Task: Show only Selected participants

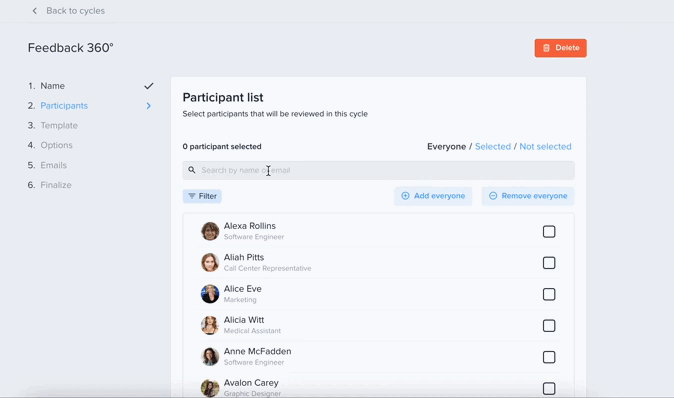Action: 493,147
